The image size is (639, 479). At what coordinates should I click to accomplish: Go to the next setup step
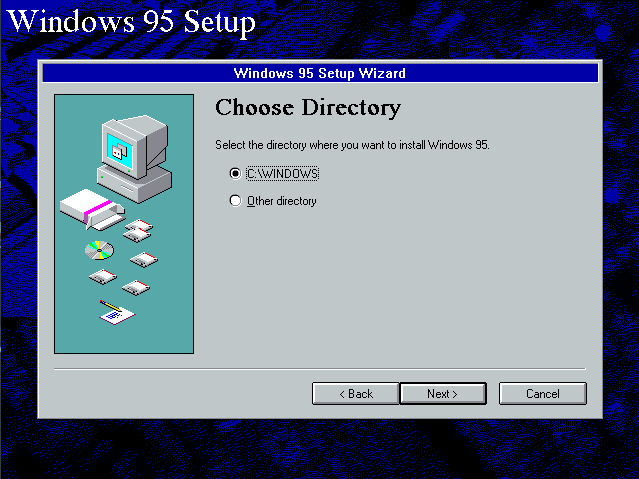click(443, 393)
